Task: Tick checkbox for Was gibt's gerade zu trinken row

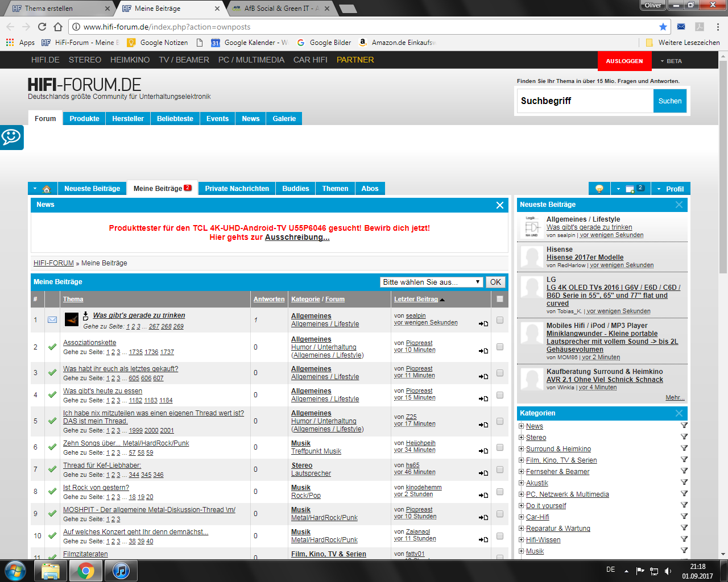Action: click(500, 320)
